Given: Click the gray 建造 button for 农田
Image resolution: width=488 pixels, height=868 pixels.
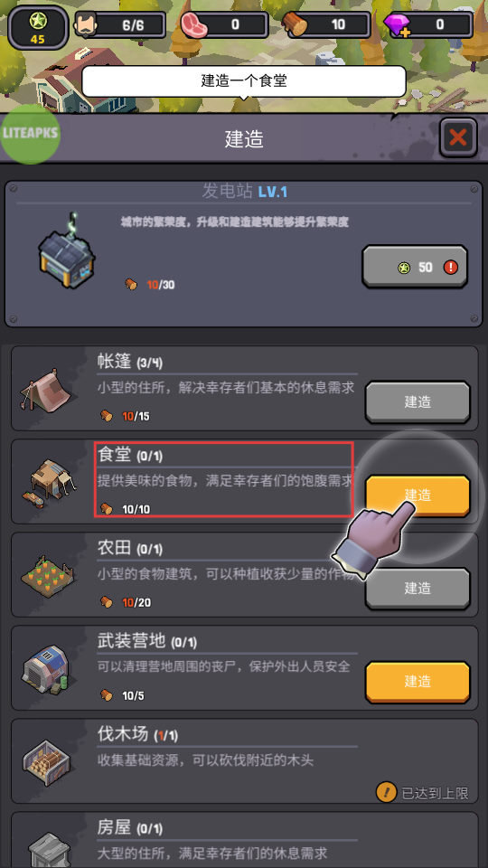Looking at the screenshot, I should 418,589.
